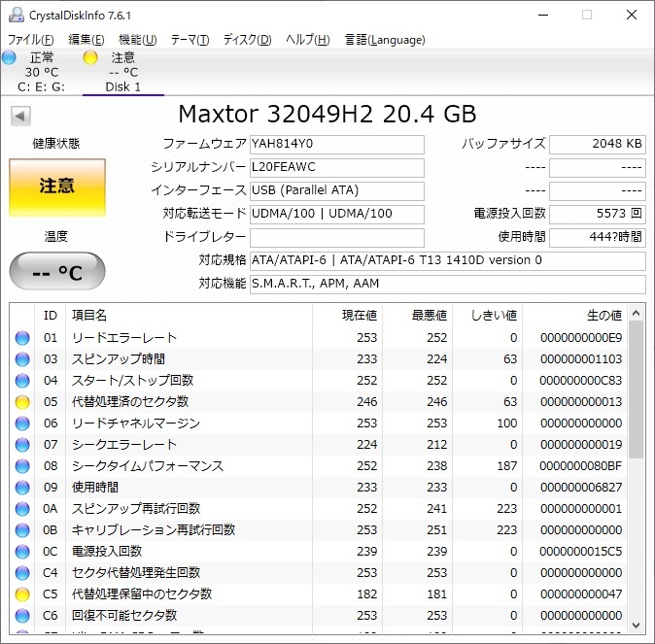Click the blue 正常 status circle
Screen dimensions: 655x644
[x=9, y=57]
